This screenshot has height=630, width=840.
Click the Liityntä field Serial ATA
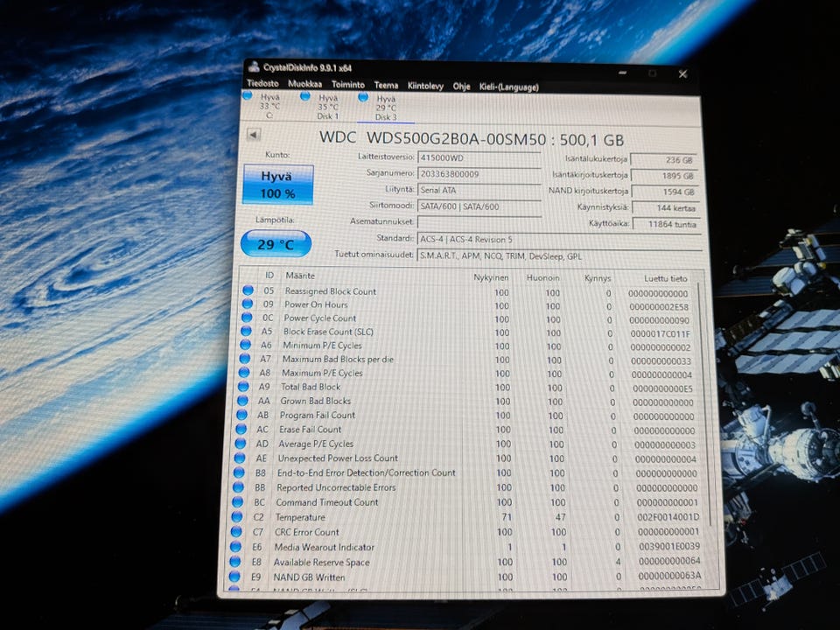[x=479, y=190]
